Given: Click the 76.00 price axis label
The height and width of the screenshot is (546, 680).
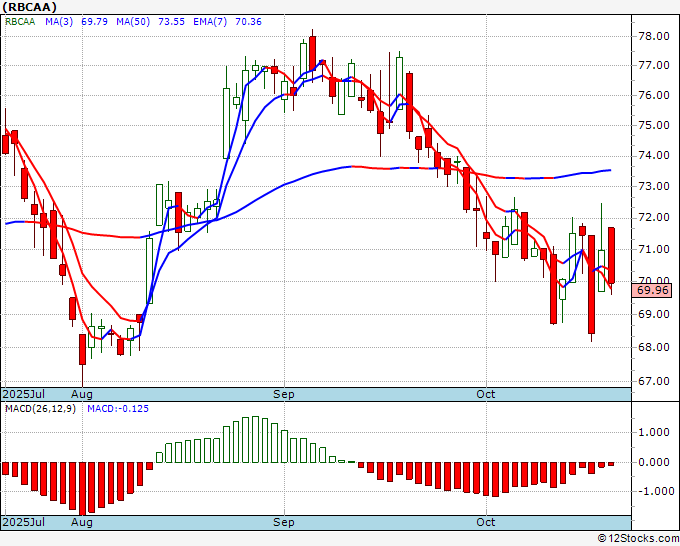Looking at the screenshot, I should pyautogui.click(x=654, y=96).
